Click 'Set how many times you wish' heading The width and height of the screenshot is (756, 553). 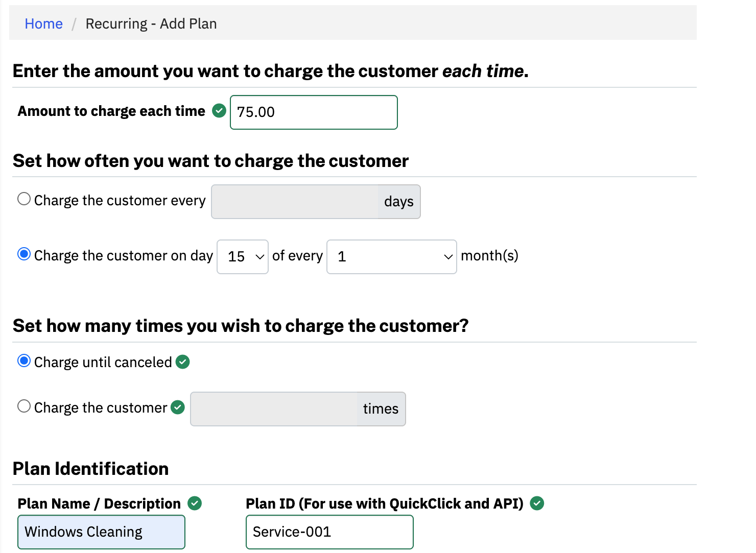pos(241,326)
